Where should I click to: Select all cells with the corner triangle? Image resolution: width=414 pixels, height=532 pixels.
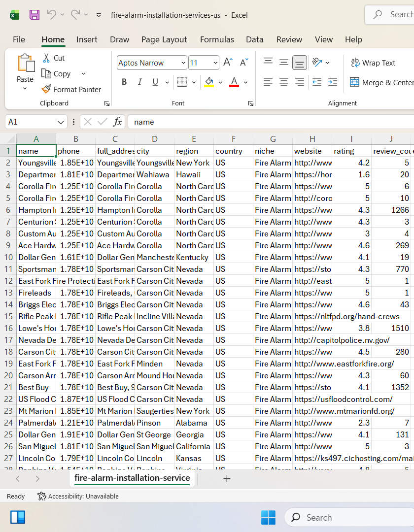10,139
